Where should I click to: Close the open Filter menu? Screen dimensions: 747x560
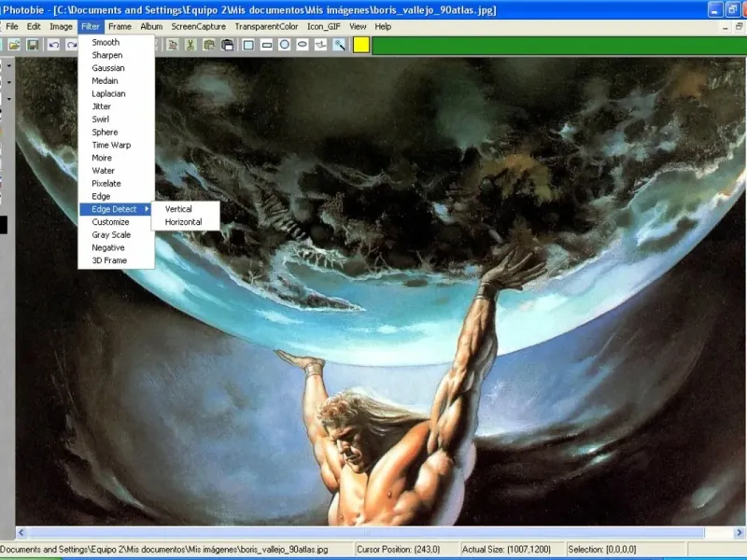91,27
